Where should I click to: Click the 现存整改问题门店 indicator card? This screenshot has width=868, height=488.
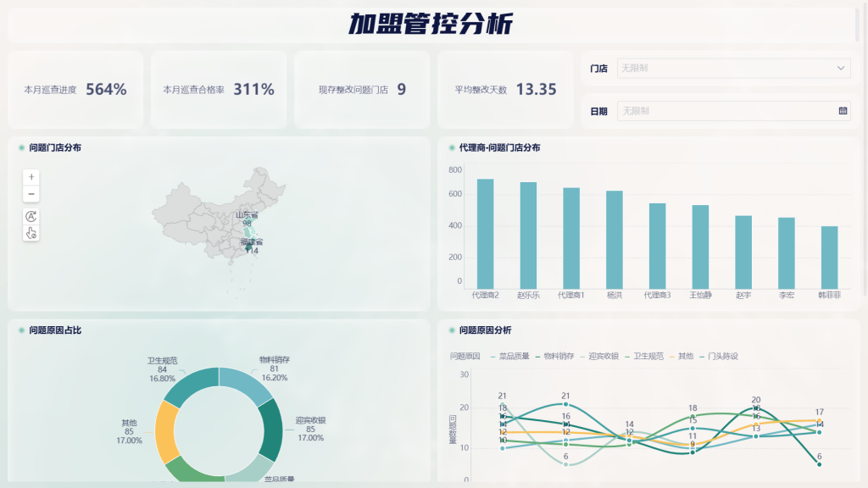click(362, 90)
